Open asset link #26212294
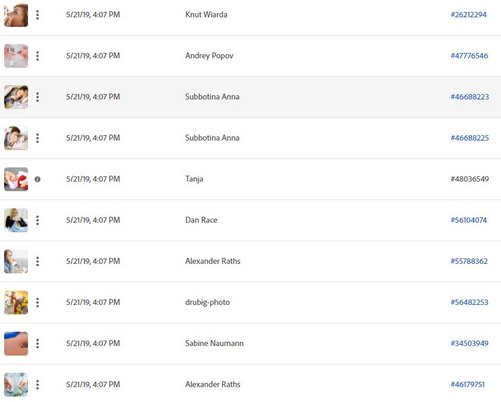The height and width of the screenshot is (402, 501). click(x=468, y=15)
